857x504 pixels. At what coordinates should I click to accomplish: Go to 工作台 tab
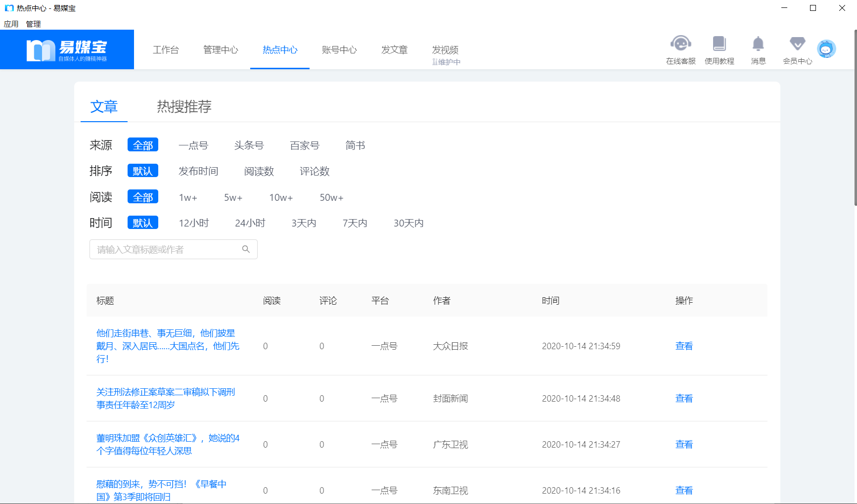[x=166, y=49]
